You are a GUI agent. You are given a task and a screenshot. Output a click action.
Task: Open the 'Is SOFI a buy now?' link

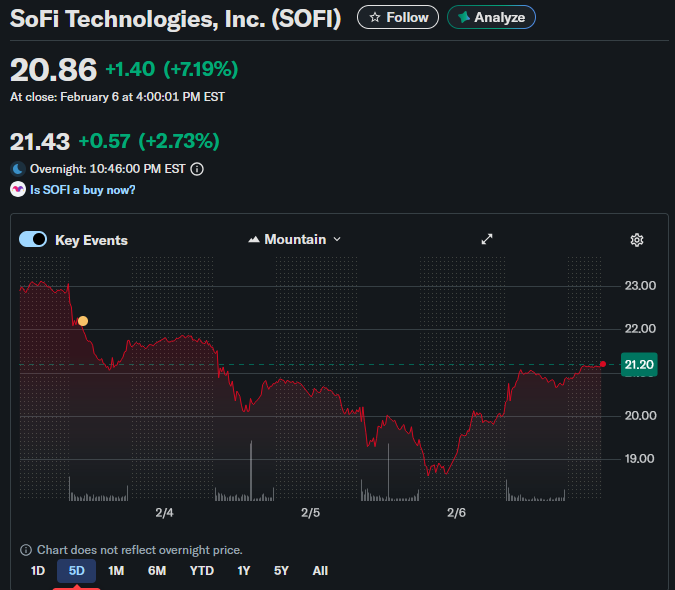tap(83, 190)
